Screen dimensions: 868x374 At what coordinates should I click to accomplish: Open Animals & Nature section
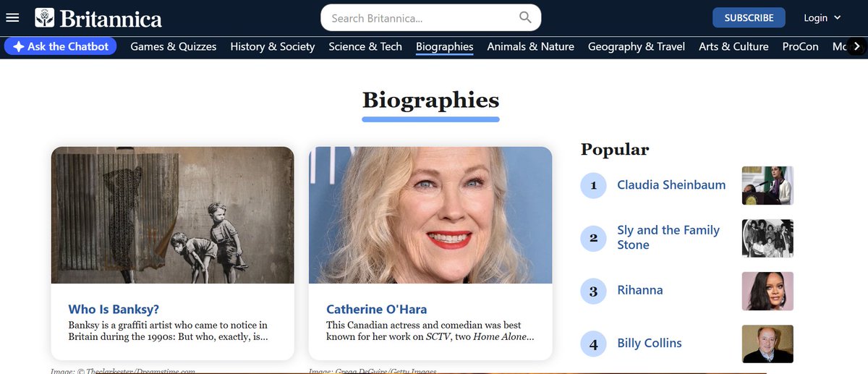tap(531, 46)
